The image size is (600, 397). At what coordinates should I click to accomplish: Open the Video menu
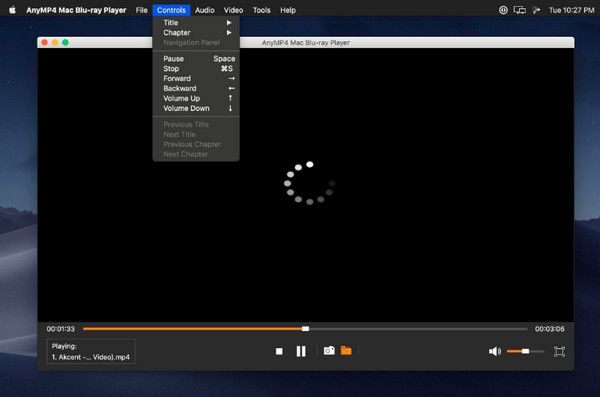point(233,10)
